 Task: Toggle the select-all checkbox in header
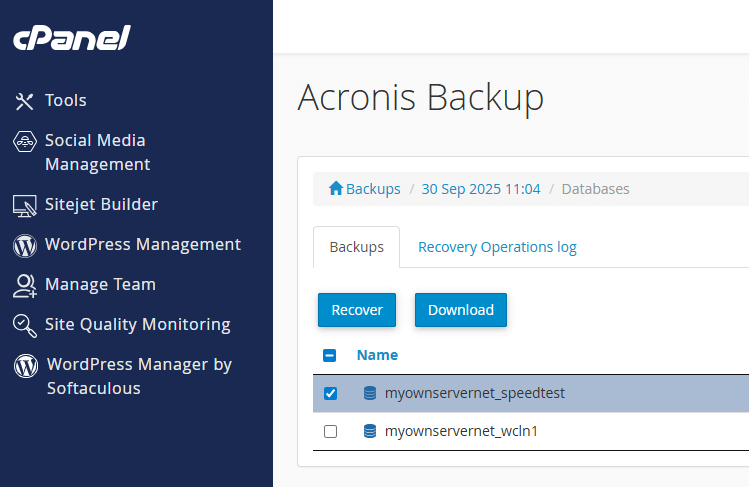(331, 355)
